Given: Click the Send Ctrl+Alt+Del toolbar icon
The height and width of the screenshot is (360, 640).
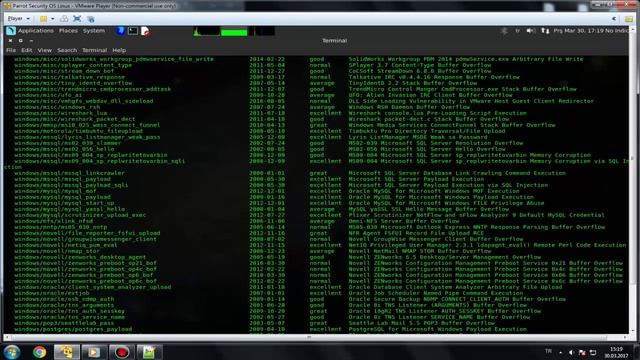Looking at the screenshot, I should [64, 19].
